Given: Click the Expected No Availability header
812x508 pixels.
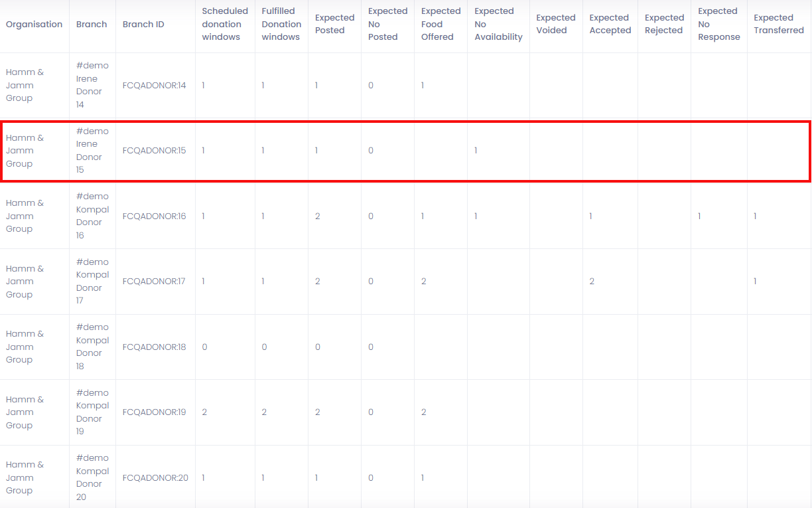Looking at the screenshot, I should tap(498, 24).
